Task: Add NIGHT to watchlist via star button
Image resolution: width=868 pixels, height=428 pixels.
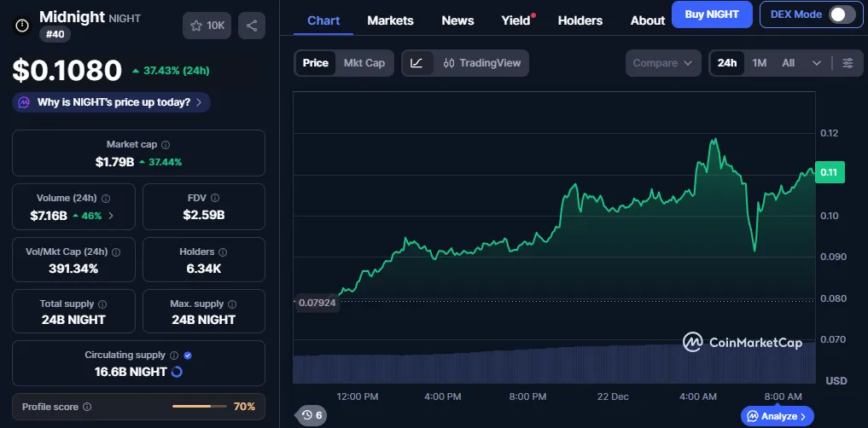Action: click(x=207, y=26)
